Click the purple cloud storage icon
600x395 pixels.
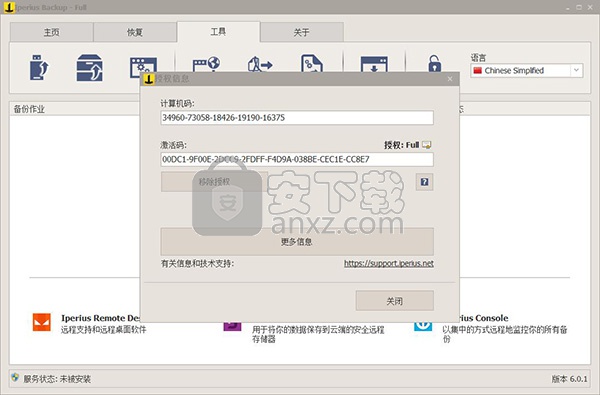click(232, 326)
